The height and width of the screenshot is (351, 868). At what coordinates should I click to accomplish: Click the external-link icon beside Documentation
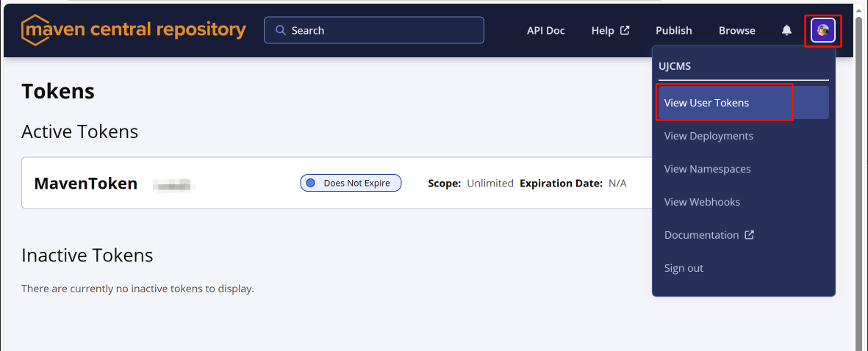(749, 235)
